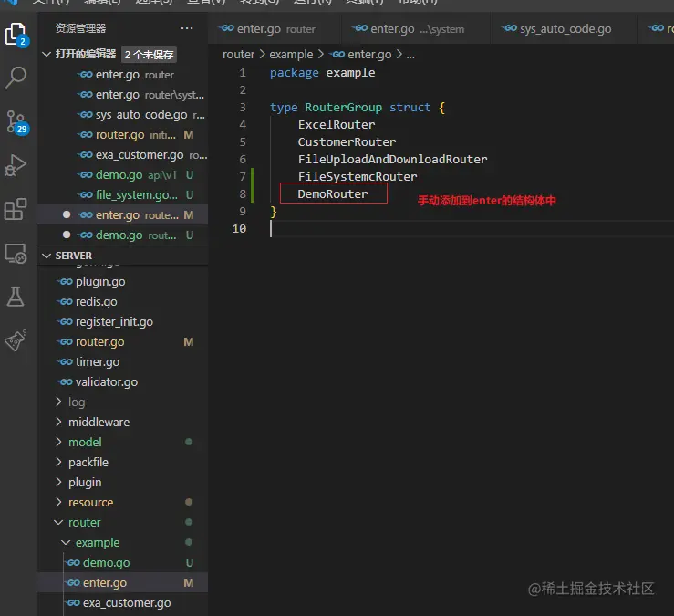Expand the plugin folder
Image resolution: width=674 pixels, height=616 pixels.
(x=59, y=482)
